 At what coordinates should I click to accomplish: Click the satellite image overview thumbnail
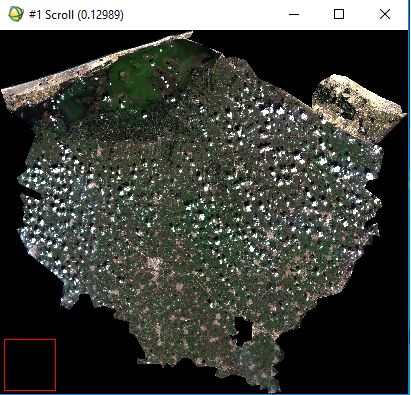pos(204,212)
